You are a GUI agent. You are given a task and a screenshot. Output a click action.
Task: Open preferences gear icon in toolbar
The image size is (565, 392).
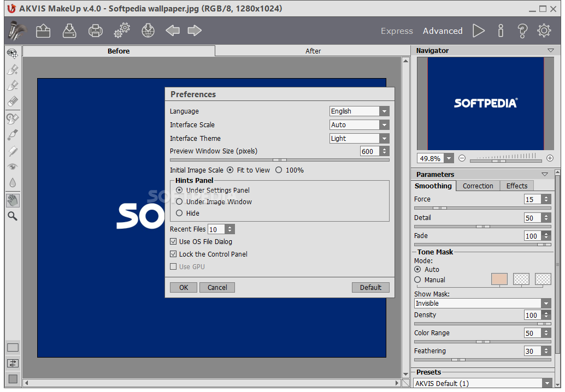[x=544, y=31]
